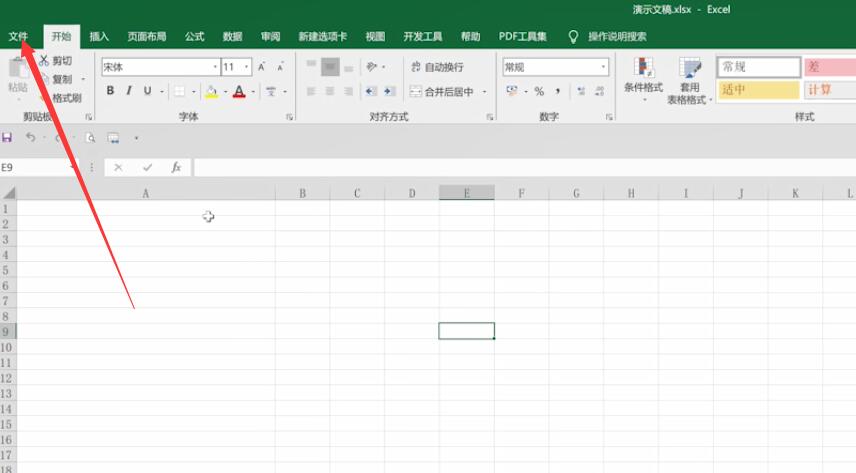Toggle bold formatting (B)

click(110, 91)
